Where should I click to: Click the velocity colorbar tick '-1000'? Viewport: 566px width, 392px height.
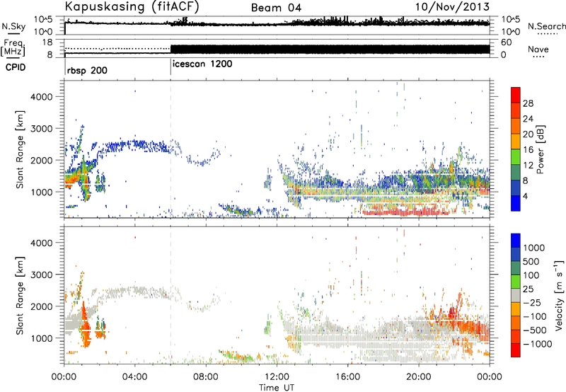pos(537,344)
